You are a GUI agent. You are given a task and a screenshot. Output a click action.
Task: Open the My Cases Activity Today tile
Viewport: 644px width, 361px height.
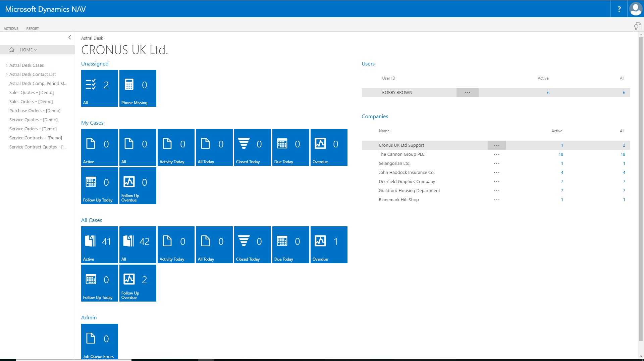point(176,147)
